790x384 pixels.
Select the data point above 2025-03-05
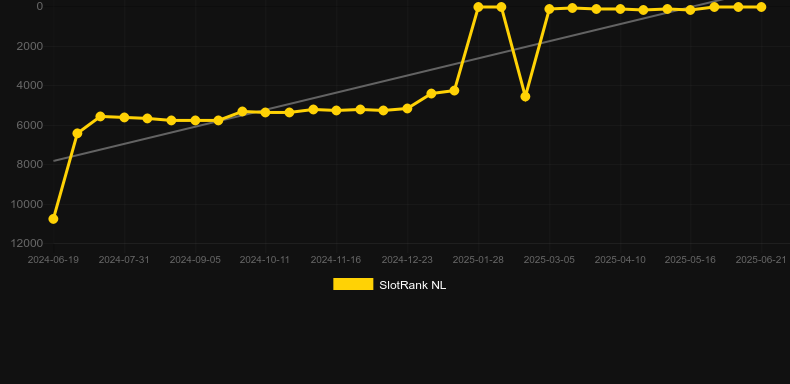click(x=549, y=9)
